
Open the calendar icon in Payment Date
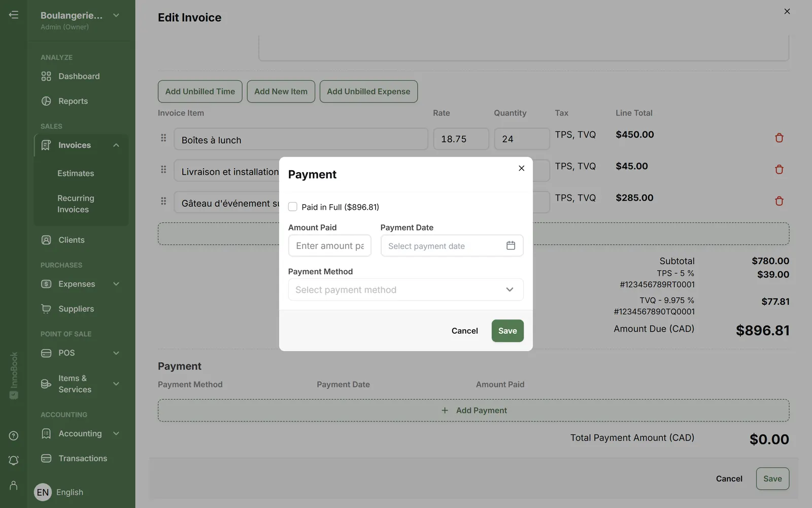[511, 245]
